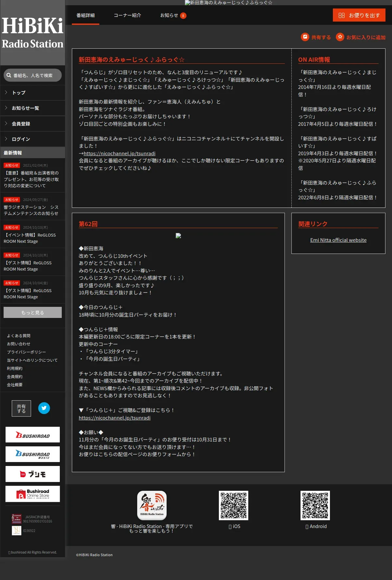
Task: Switch to the お知らせ tab
Action: pos(173,15)
